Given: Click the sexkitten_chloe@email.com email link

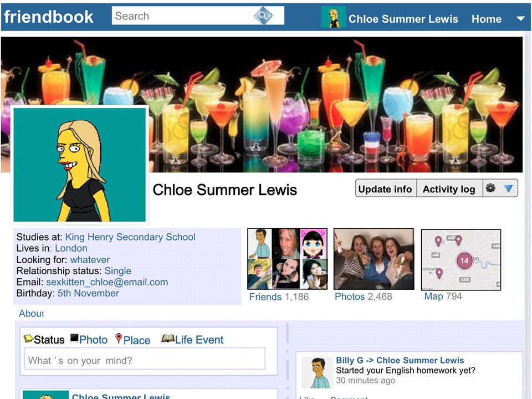Looking at the screenshot, I should [x=107, y=282].
